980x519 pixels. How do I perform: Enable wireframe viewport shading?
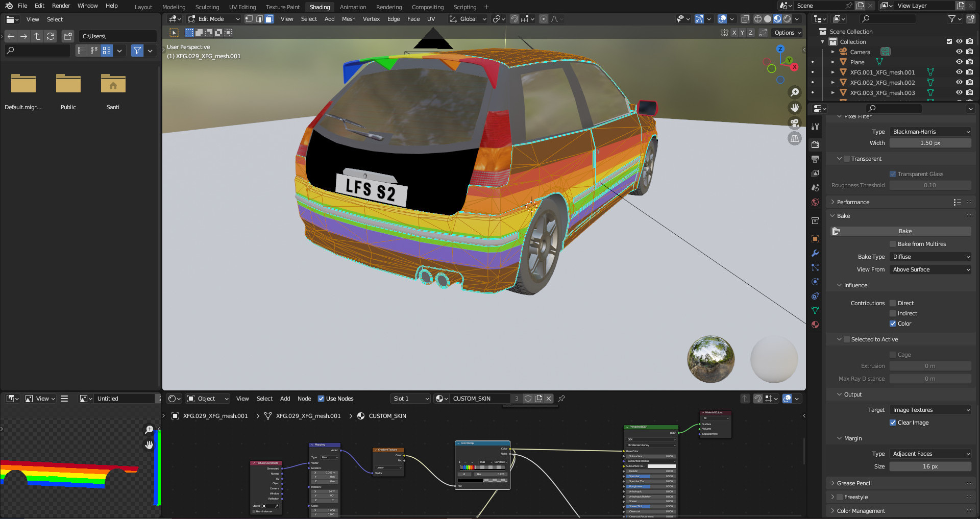[758, 19]
